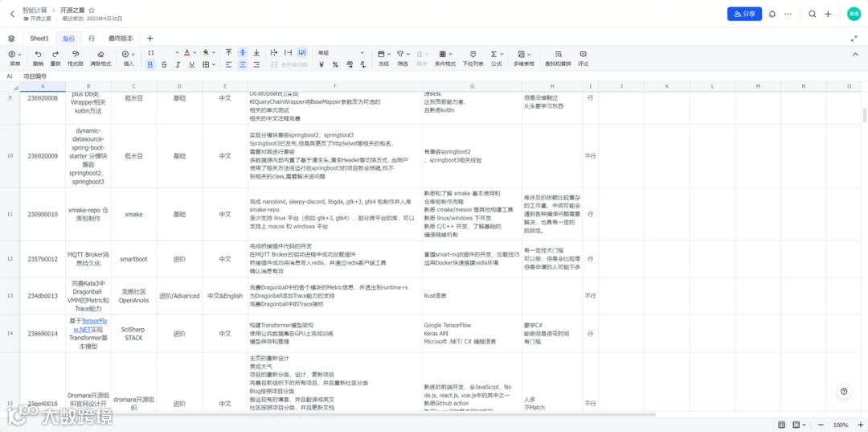Switch to the 最终版本 tab

coord(121,39)
